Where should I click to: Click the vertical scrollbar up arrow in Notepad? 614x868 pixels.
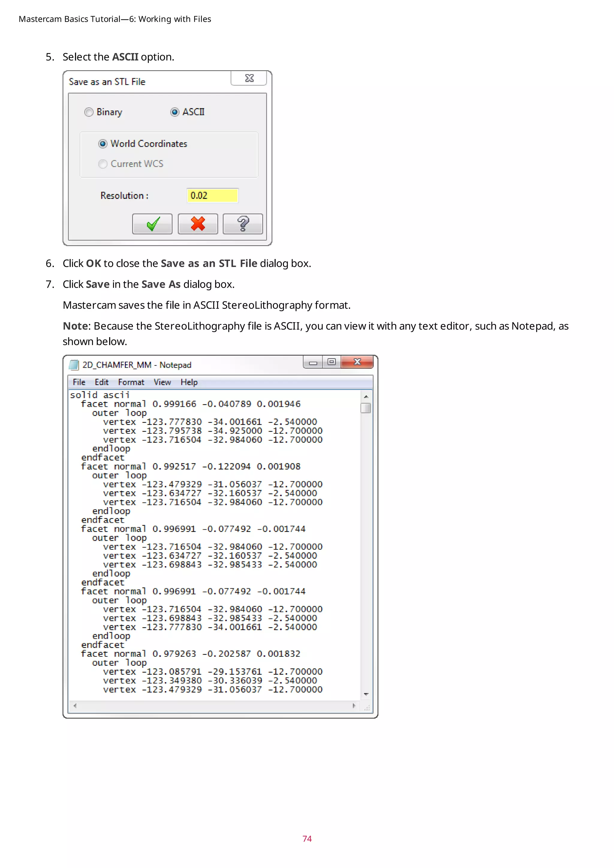click(x=366, y=397)
